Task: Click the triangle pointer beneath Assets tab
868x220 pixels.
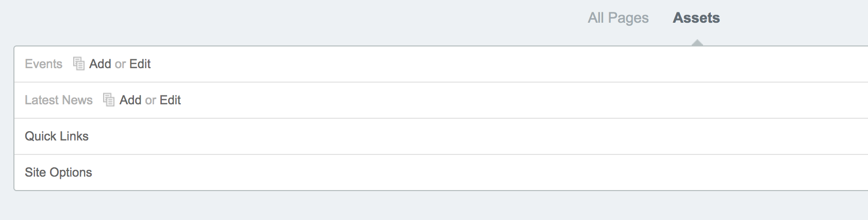Action: 697,43
